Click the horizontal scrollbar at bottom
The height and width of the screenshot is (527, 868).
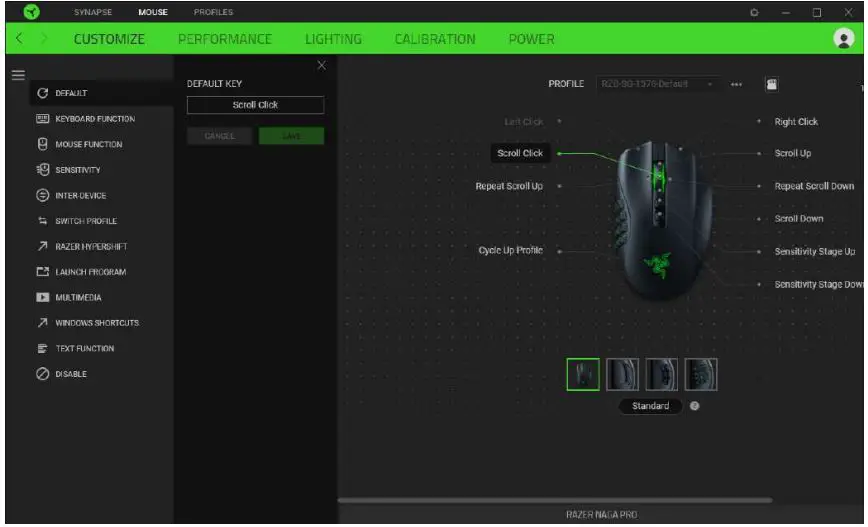[555, 500]
